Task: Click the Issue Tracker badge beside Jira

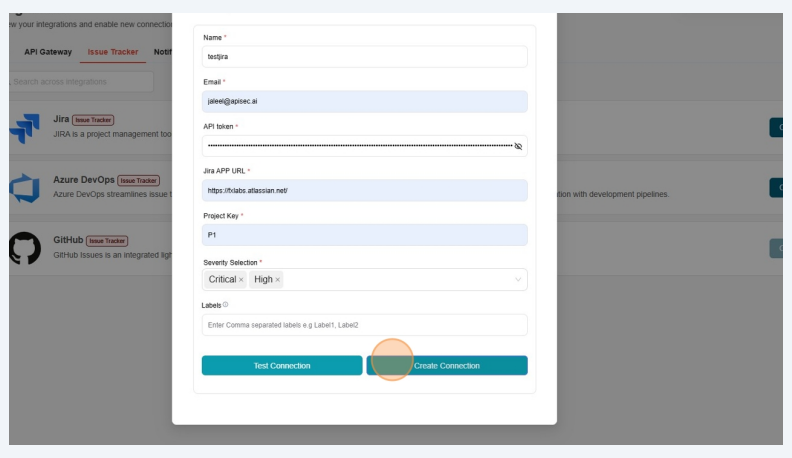Action: pos(93,120)
